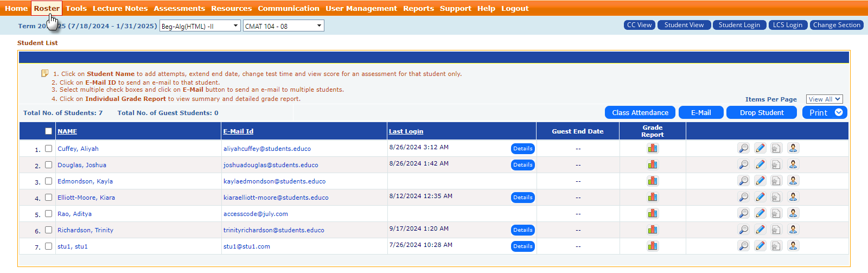Click magnifier view icon for Douglas, Joshua
The image size is (868, 273).
(743, 164)
